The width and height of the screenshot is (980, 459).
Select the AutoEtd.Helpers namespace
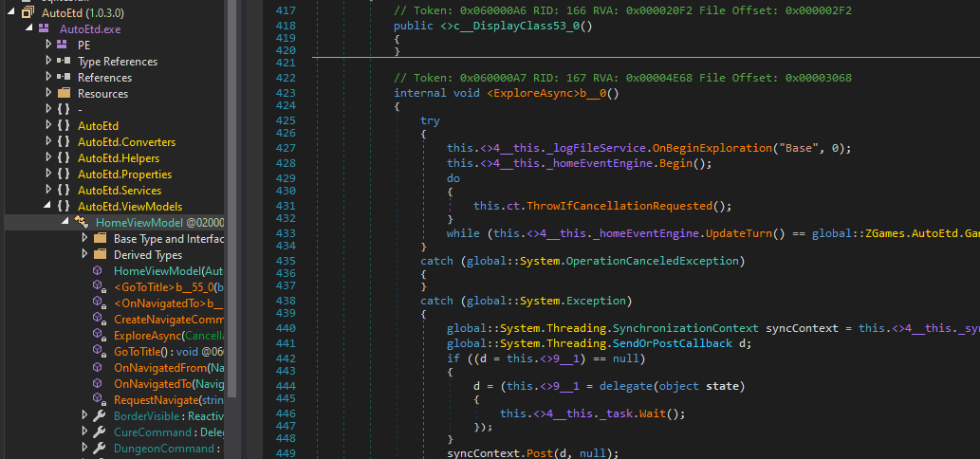[119, 158]
